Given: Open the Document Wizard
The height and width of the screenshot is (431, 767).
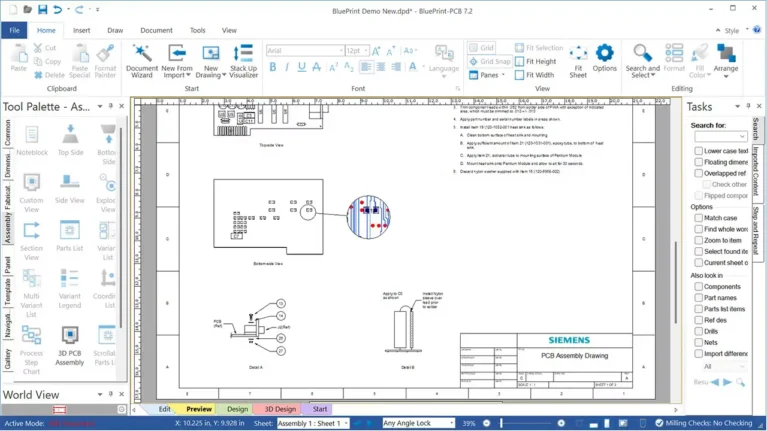Looking at the screenshot, I should [x=141, y=61].
